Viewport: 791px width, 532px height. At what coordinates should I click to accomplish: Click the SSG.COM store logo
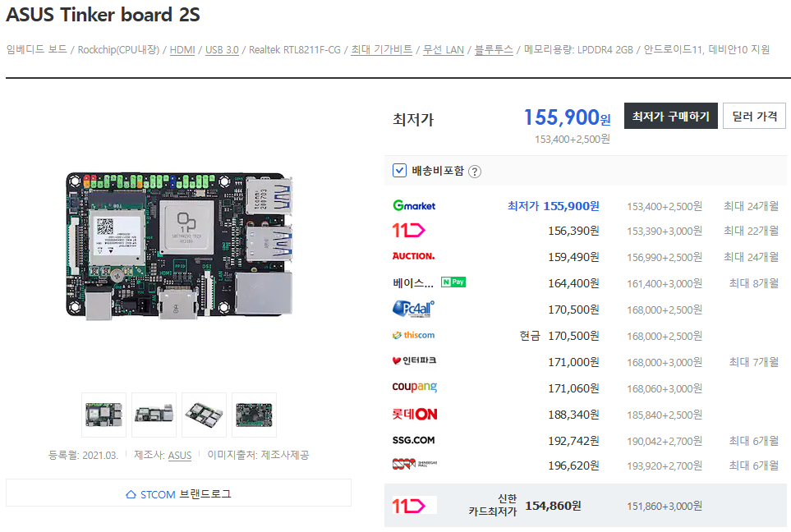(414, 440)
